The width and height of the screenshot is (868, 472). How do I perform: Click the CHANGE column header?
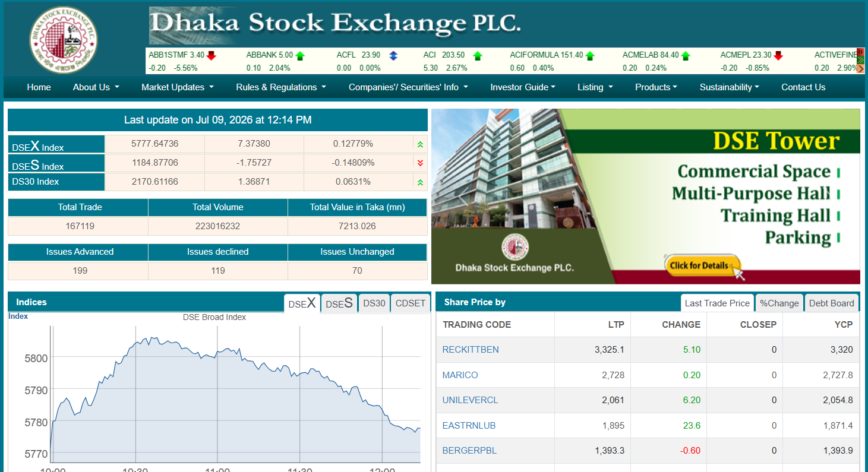click(681, 325)
